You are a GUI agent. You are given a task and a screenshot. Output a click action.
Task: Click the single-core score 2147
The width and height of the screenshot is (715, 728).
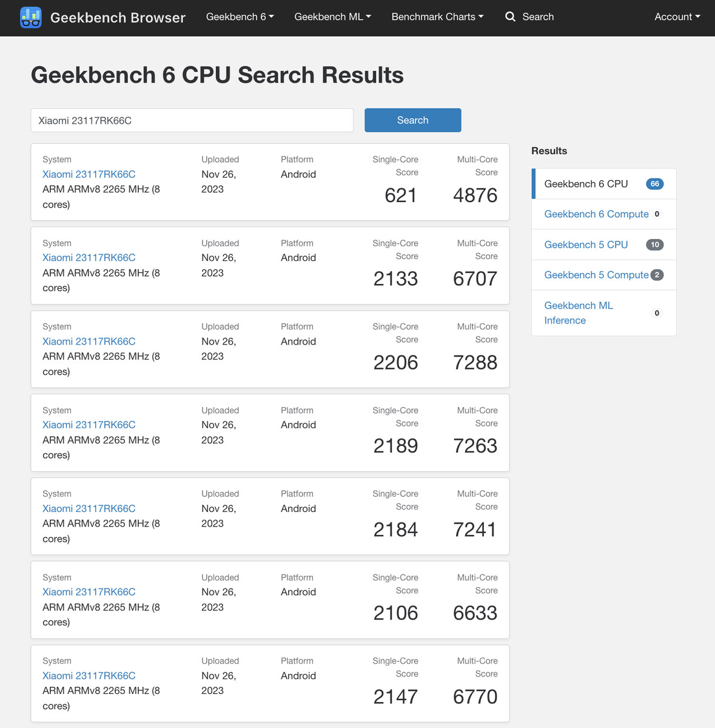coord(396,697)
